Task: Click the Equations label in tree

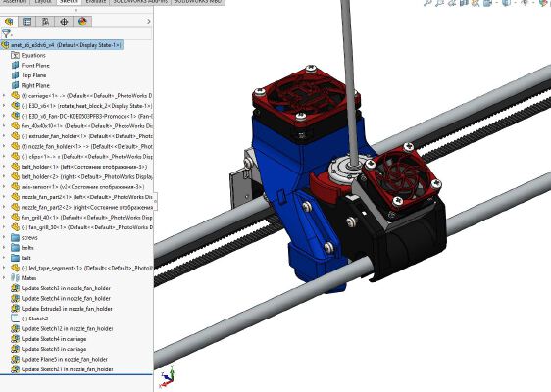Action: click(33, 55)
